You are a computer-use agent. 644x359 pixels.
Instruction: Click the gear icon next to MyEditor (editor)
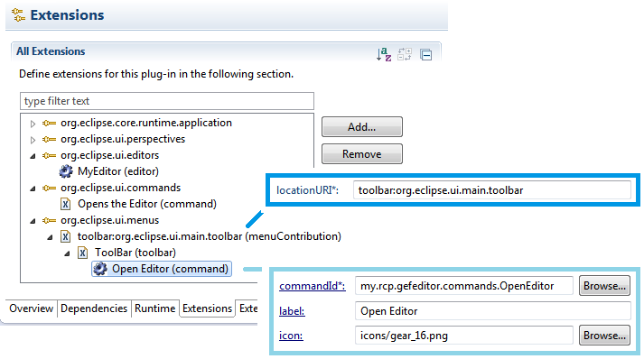[x=66, y=171]
